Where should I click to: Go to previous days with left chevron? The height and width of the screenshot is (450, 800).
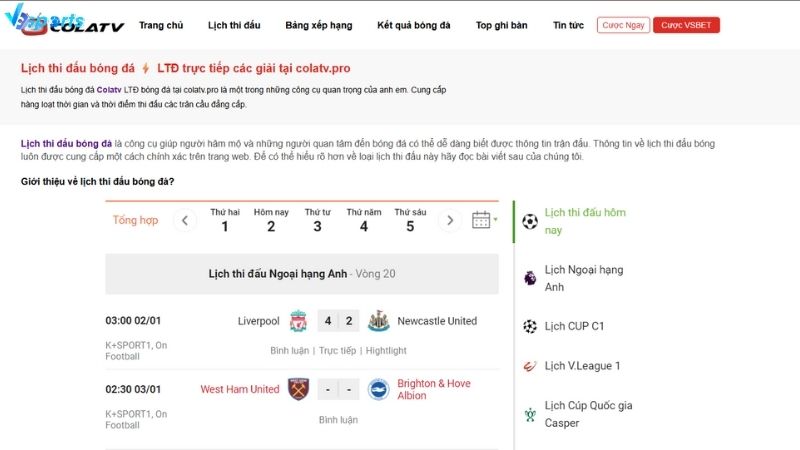pos(185,220)
